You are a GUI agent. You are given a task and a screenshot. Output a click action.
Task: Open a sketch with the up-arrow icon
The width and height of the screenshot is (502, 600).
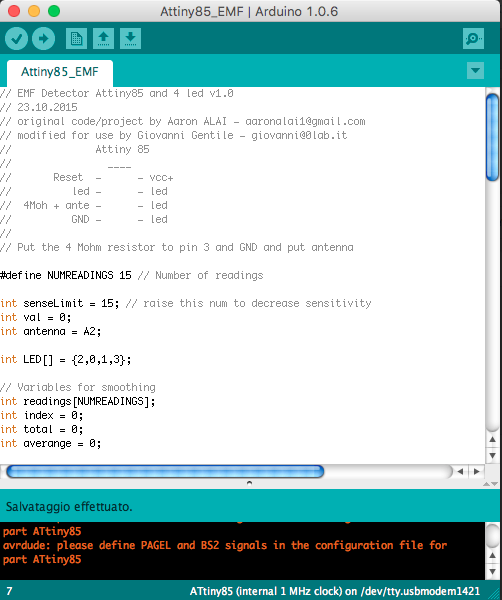point(103,38)
